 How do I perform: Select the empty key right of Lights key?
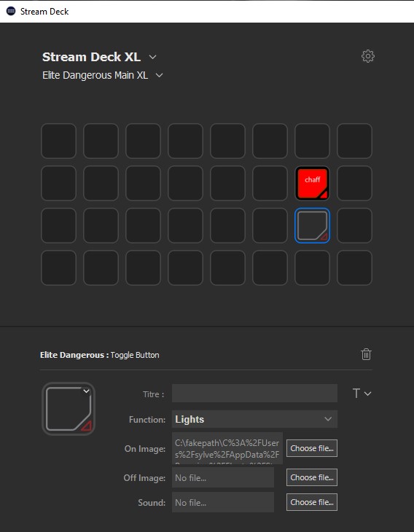pos(354,226)
